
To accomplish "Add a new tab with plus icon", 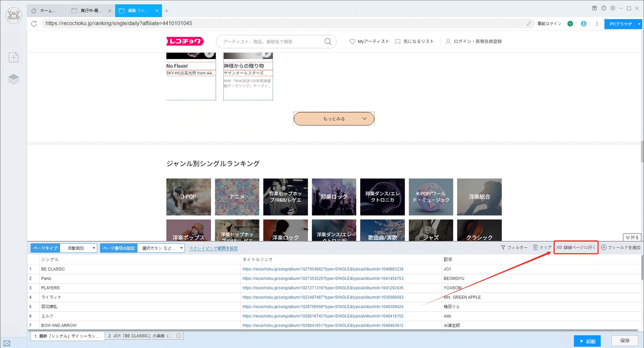I will (x=166, y=11).
